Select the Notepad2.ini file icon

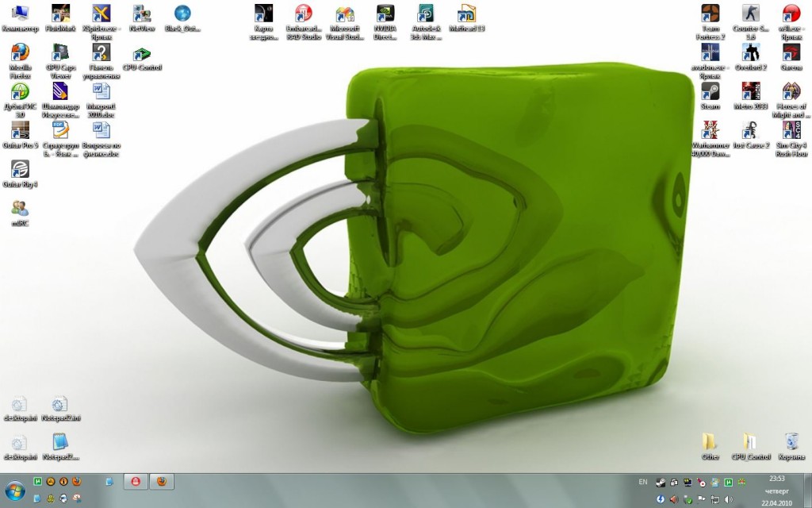pos(60,409)
